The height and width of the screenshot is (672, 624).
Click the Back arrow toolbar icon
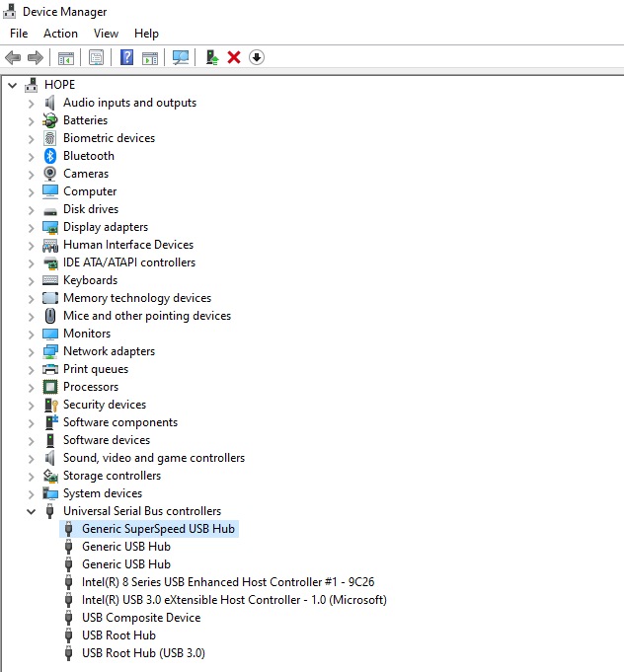[13, 57]
